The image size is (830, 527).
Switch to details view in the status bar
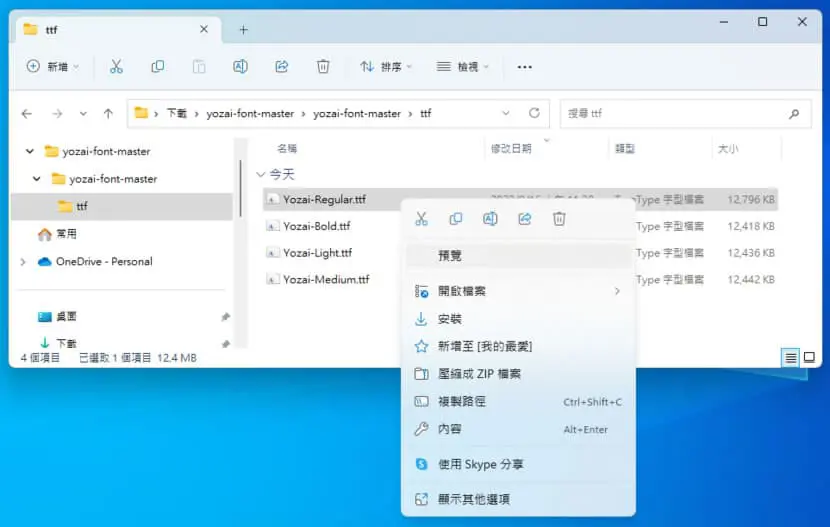pyautogui.click(x=790, y=358)
